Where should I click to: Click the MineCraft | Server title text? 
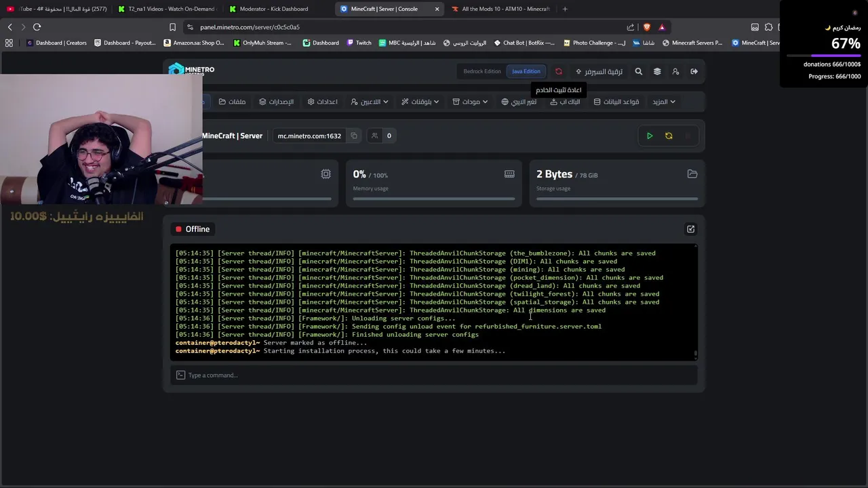coord(232,136)
